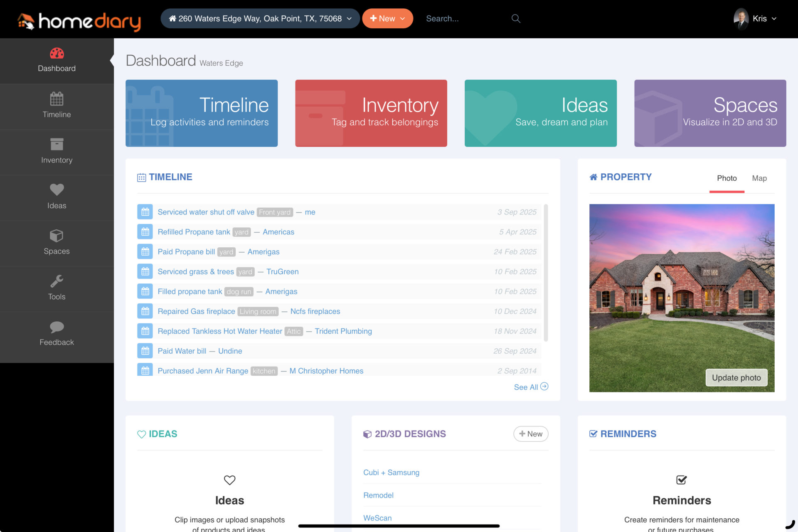
Task: Open Spaces via the sidebar cube icon
Action: 57,236
